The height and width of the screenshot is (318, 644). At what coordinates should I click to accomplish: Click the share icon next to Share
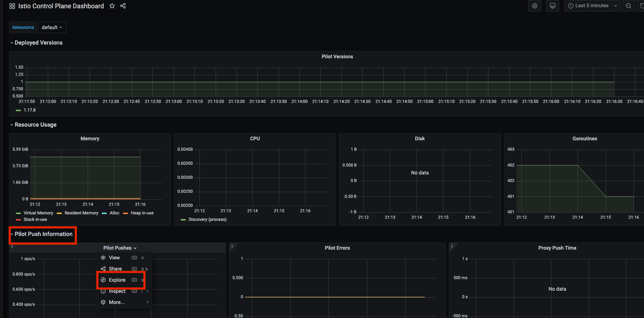[103, 269]
